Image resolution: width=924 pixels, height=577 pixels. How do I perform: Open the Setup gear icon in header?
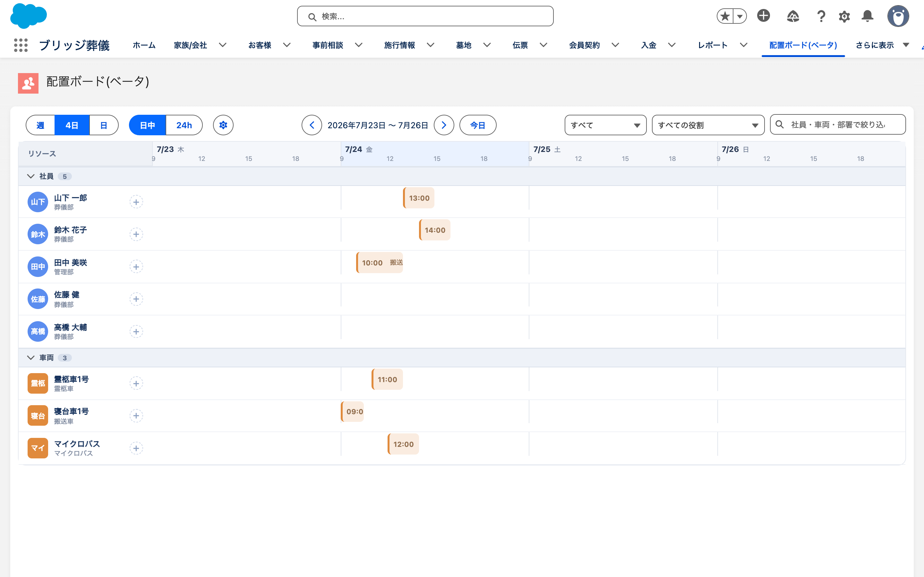(x=844, y=16)
